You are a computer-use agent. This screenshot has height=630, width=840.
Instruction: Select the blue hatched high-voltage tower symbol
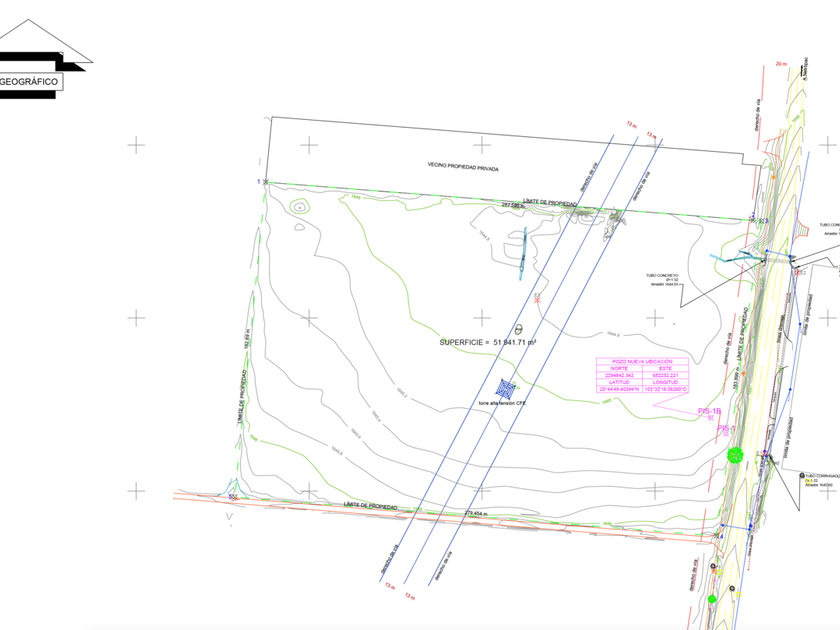(x=506, y=387)
